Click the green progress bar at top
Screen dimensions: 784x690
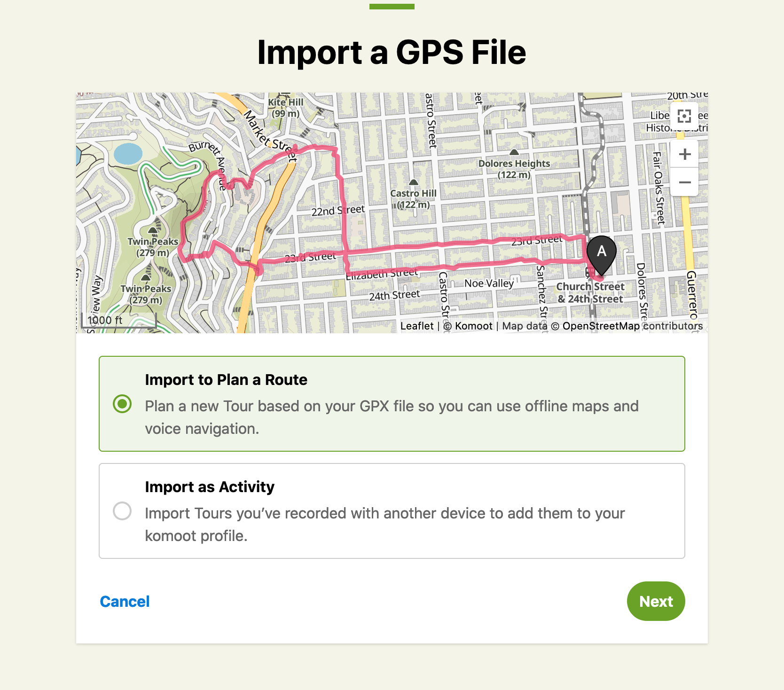point(392,7)
